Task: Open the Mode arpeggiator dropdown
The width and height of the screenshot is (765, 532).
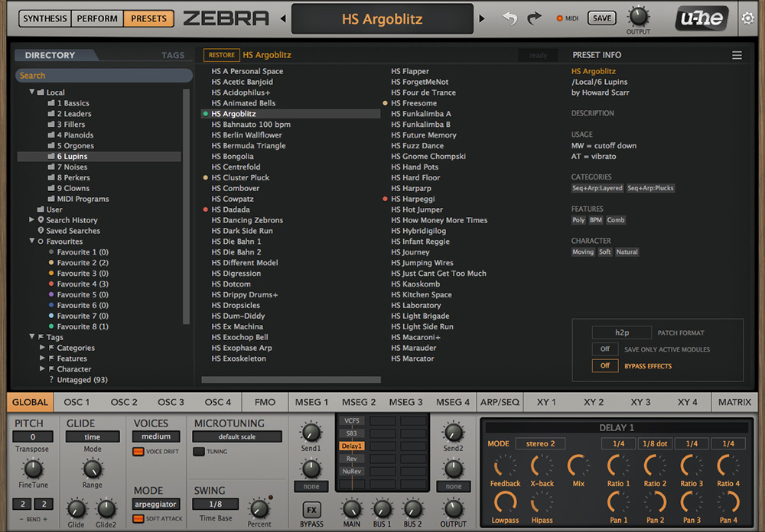Action: click(155, 504)
